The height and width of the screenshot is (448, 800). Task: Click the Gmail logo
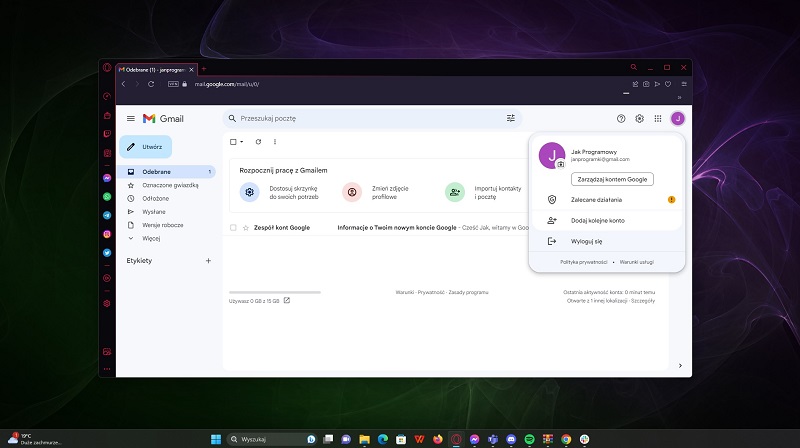pyautogui.click(x=163, y=118)
